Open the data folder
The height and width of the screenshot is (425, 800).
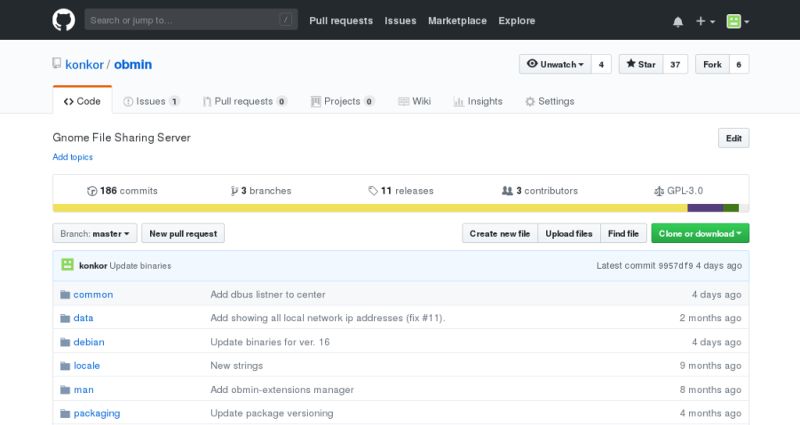[x=83, y=318]
